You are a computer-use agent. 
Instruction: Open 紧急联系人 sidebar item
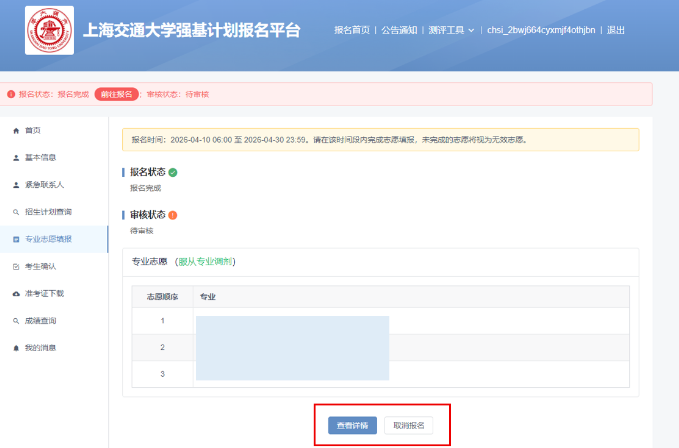pos(43,185)
